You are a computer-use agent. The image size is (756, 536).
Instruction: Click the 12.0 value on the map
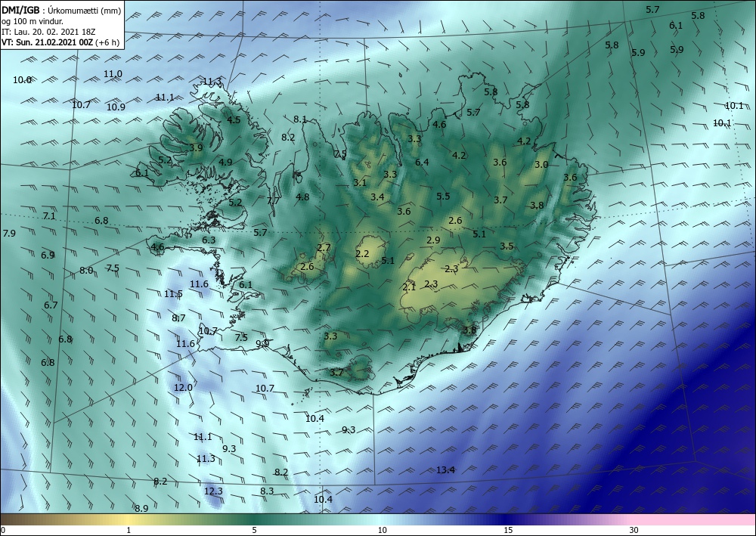click(183, 388)
